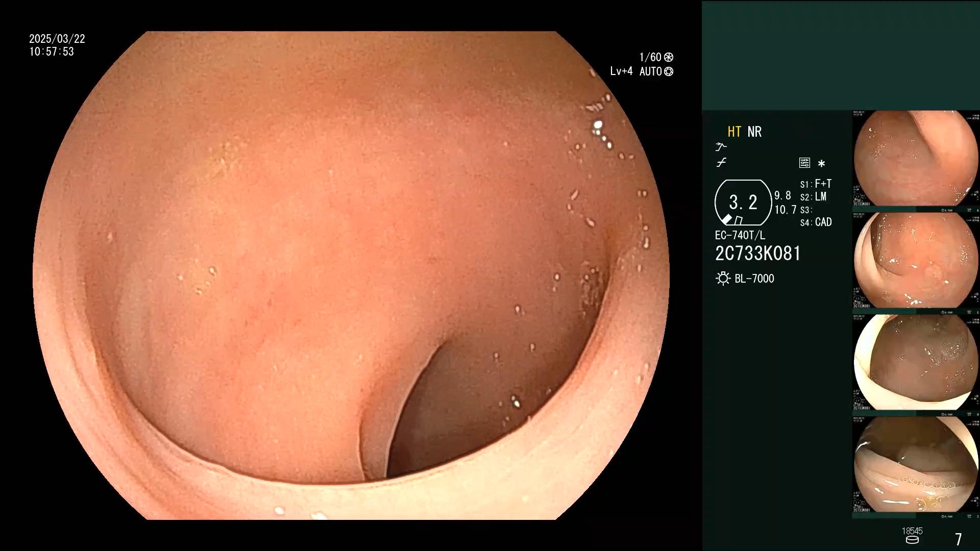Viewport: 980px width, 551px height.
Task: Click the remaining storage count 18545
Action: 912,531
